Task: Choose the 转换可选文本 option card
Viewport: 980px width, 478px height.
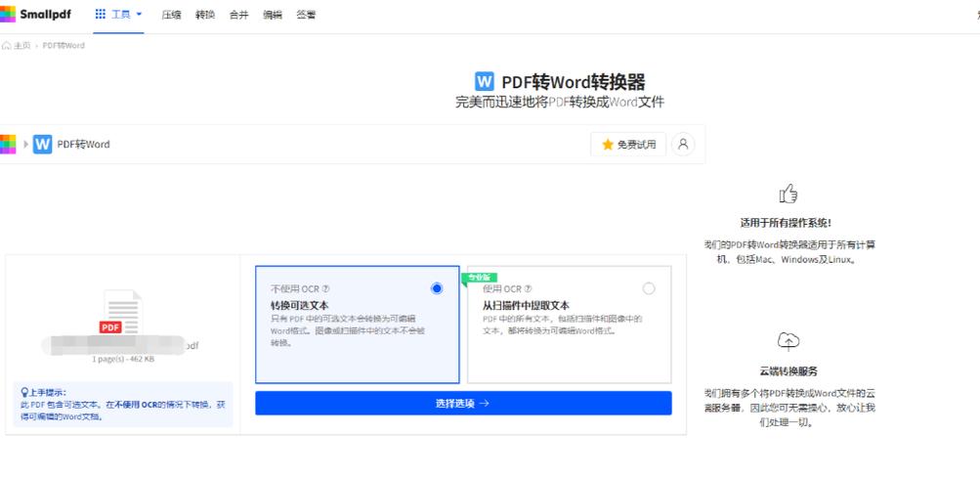Action: pos(357,325)
